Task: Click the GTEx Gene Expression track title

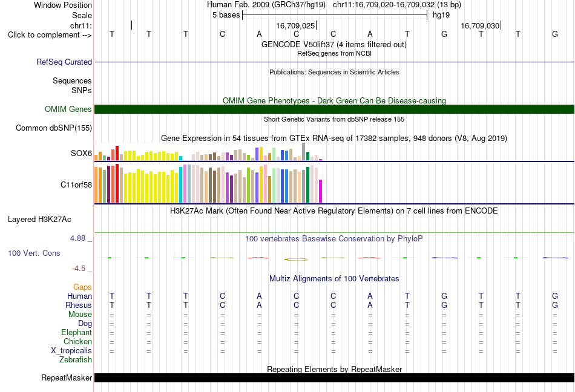Action: pyautogui.click(x=334, y=138)
